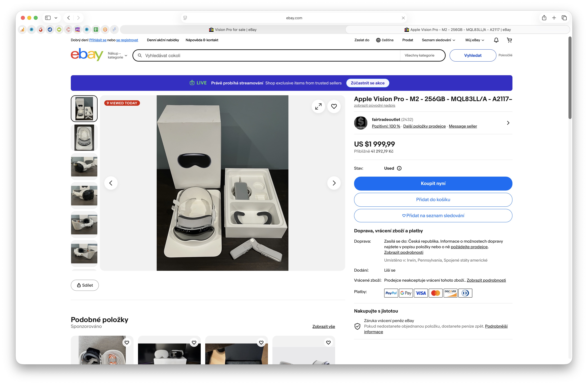Open the notifications bell icon
This screenshot has height=385, width=588.
[496, 40]
